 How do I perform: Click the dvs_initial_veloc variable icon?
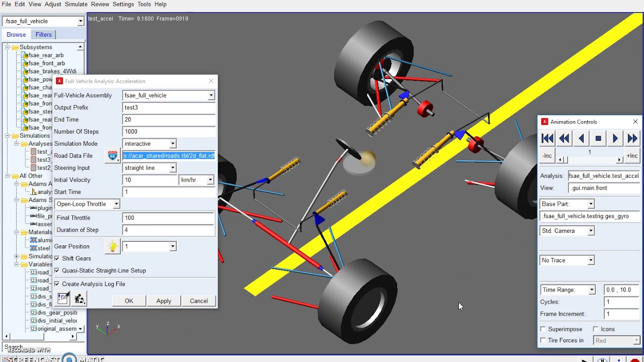(33, 321)
